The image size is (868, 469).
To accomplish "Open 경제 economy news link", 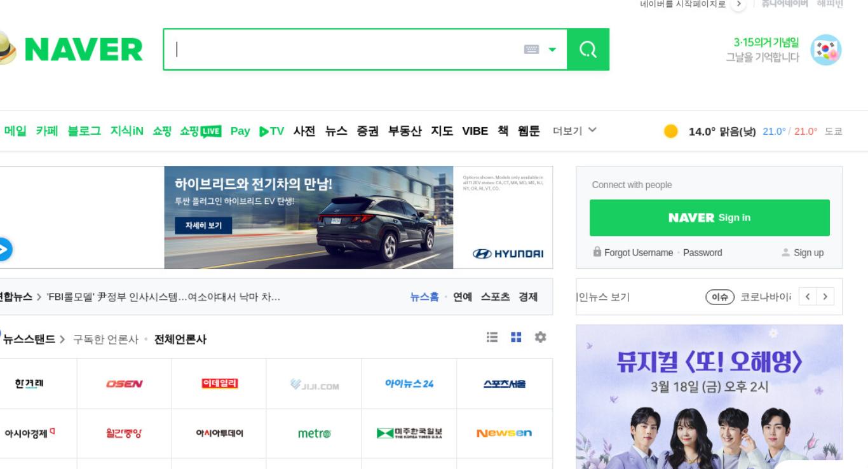I will (528, 297).
